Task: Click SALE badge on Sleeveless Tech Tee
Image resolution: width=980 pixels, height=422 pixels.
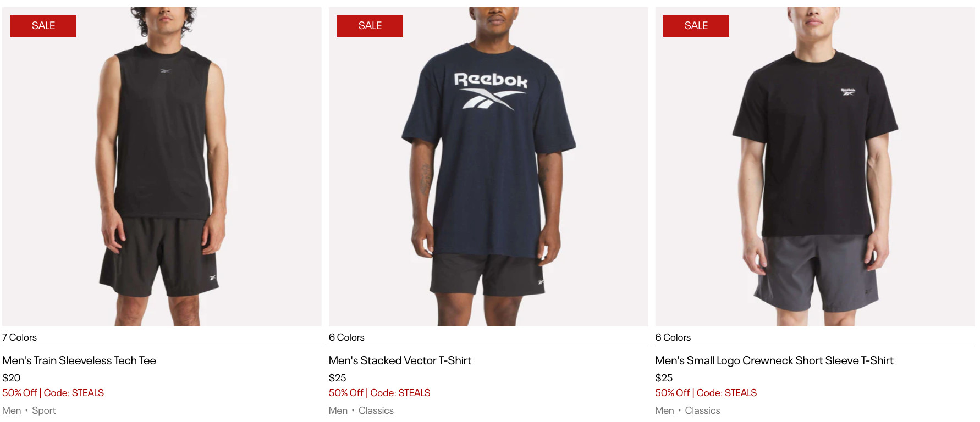Action: 43,26
